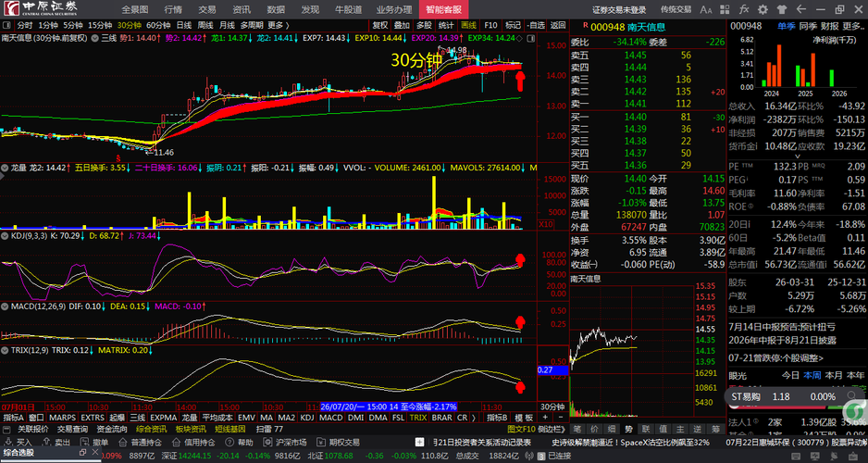868x463 pixels.
Task: Toggle -自选 watchlist removal
Action: [535, 25]
